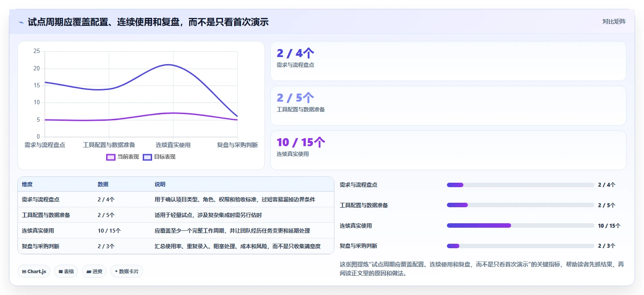Click the 说明 column header
Screen dimensions: 644x295
[160, 184]
